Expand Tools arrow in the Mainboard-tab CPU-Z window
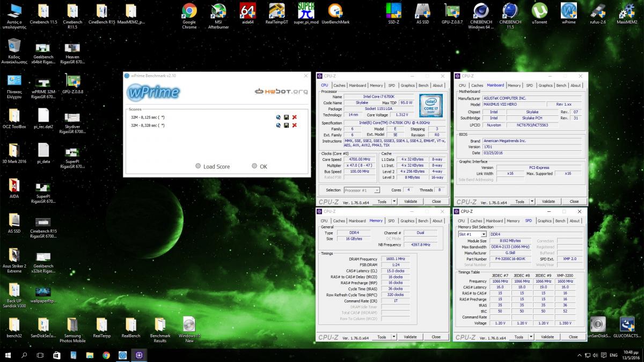Screen dimensions: 644x362 tap(532, 202)
